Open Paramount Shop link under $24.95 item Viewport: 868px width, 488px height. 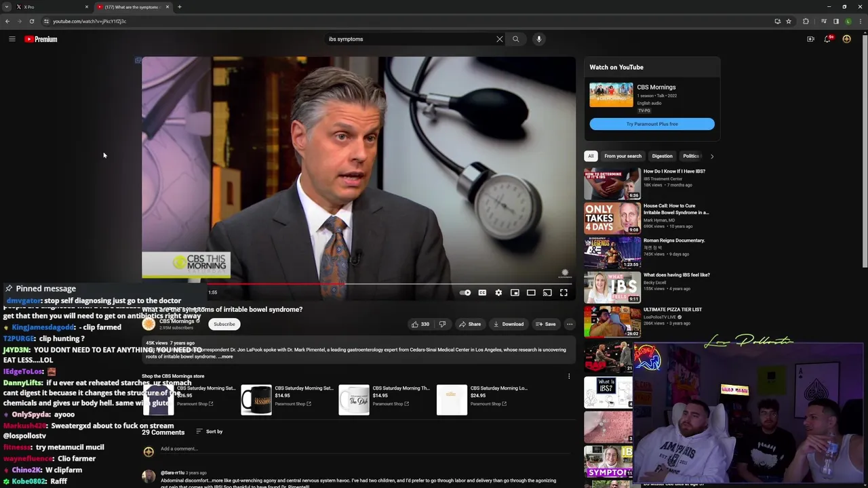(488, 404)
